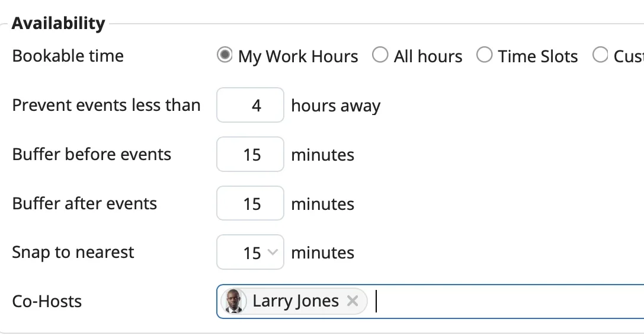Click the Snap to nearest label
Viewport: 644px width, 335px height.
point(73,253)
